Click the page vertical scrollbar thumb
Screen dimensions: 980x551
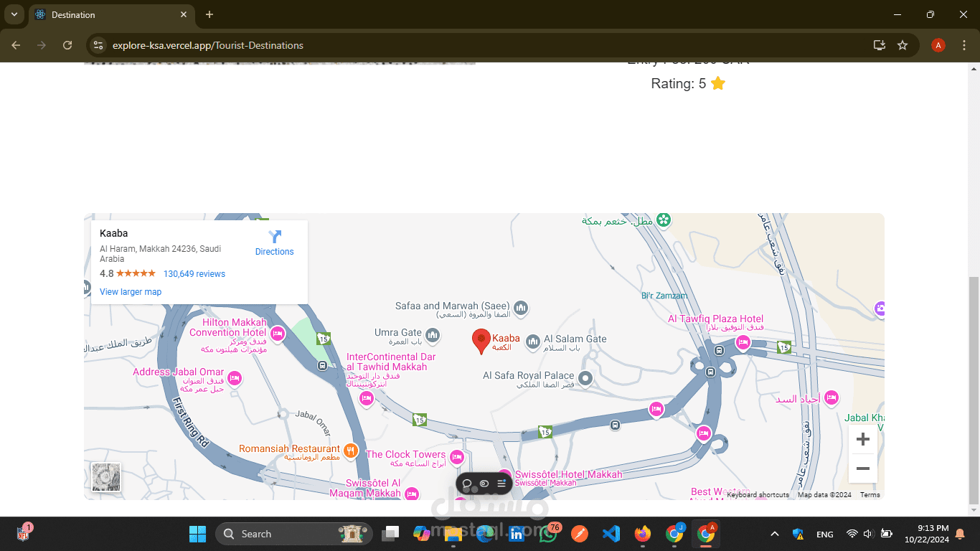coord(974,391)
